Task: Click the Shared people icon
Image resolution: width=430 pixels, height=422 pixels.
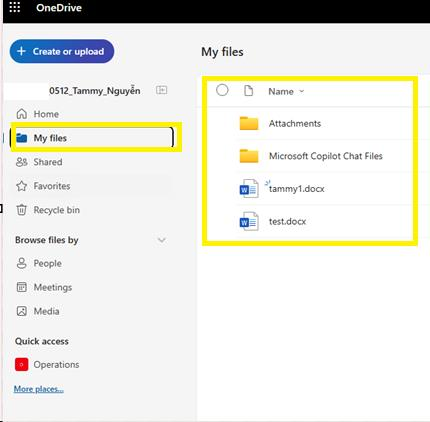Action: click(22, 162)
